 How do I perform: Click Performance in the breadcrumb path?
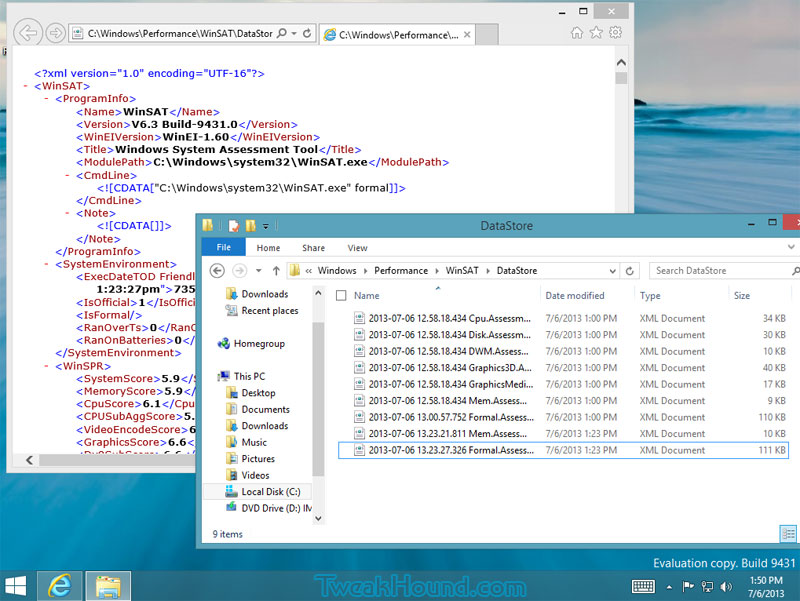coord(401,270)
